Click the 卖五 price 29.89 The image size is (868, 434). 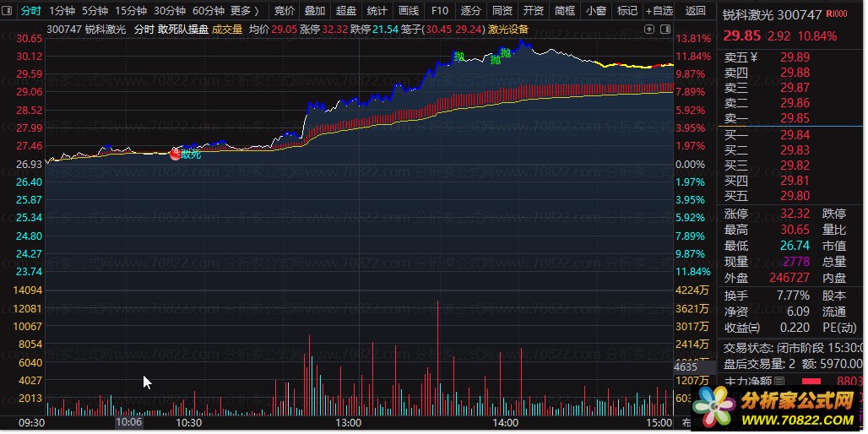[x=795, y=57]
